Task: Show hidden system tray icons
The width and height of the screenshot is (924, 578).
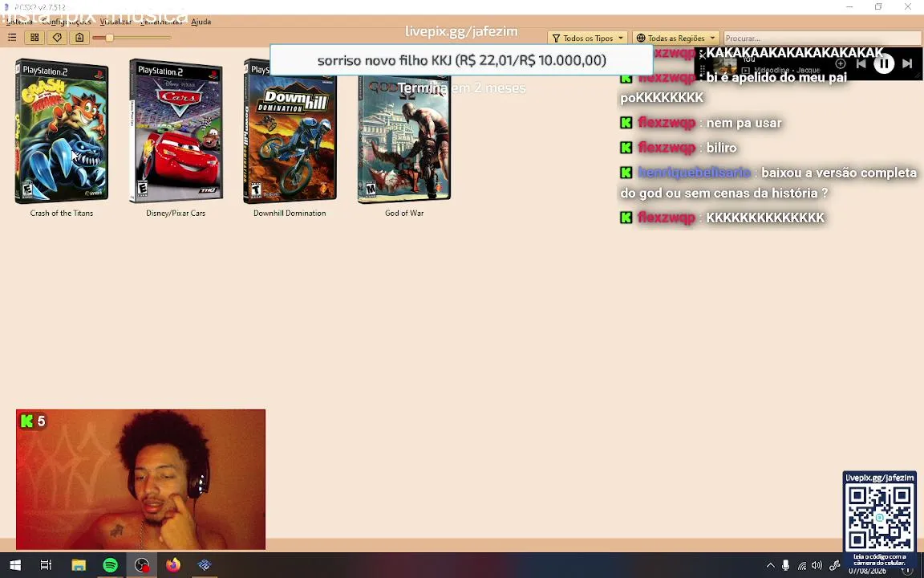Action: (770, 565)
